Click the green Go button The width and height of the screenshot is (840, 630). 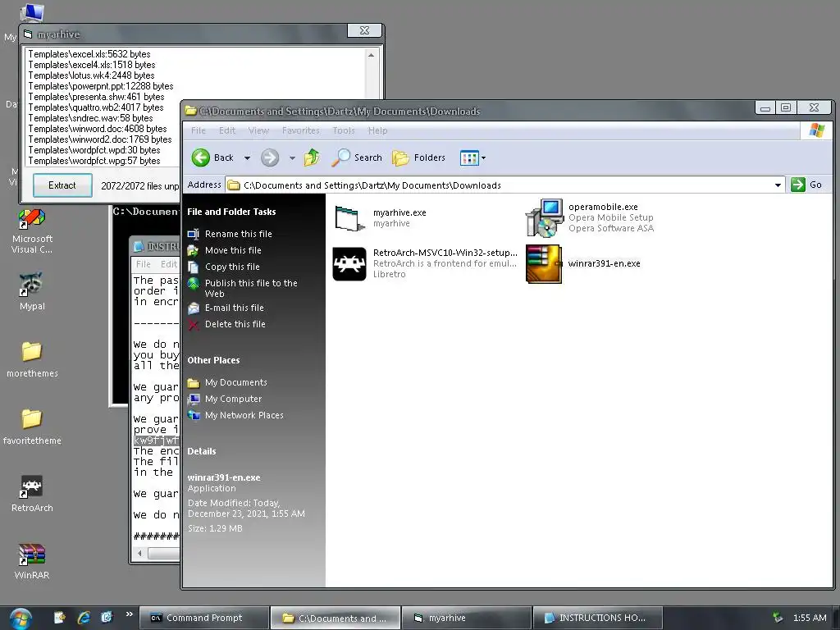point(806,185)
